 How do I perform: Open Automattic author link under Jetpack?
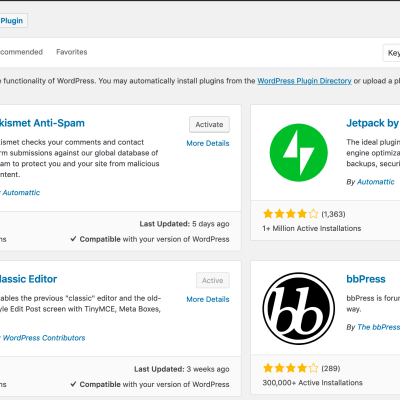pyautogui.click(x=375, y=182)
